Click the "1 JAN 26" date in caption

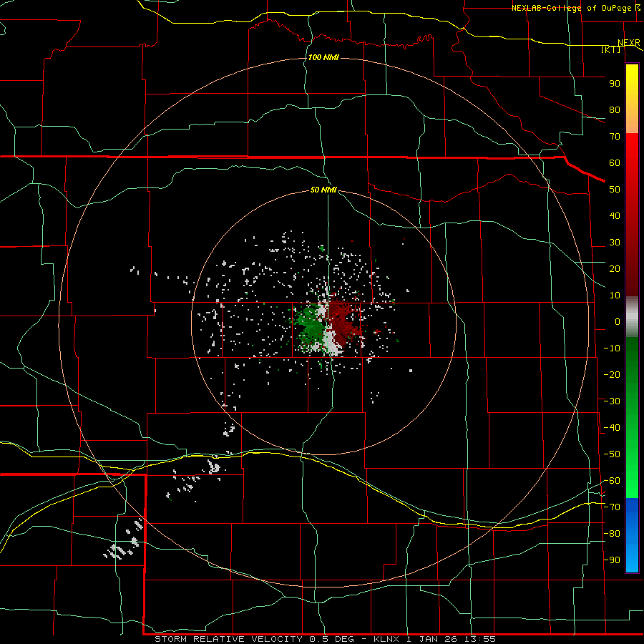[x=432, y=639]
